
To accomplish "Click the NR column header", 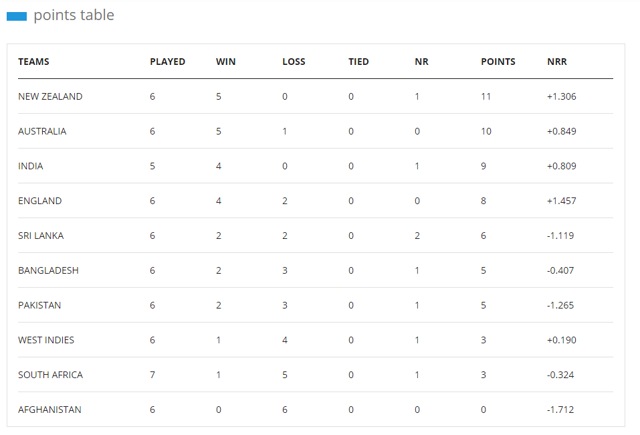I will coord(422,62).
